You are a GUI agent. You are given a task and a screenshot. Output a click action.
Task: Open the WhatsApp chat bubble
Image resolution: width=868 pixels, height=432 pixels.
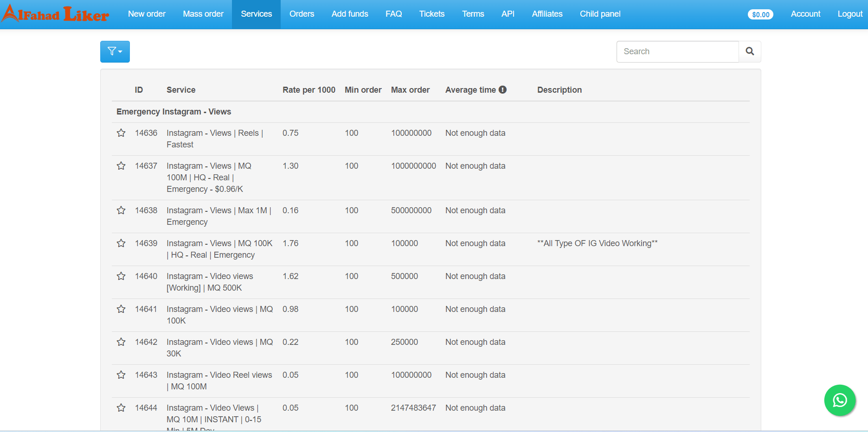840,400
